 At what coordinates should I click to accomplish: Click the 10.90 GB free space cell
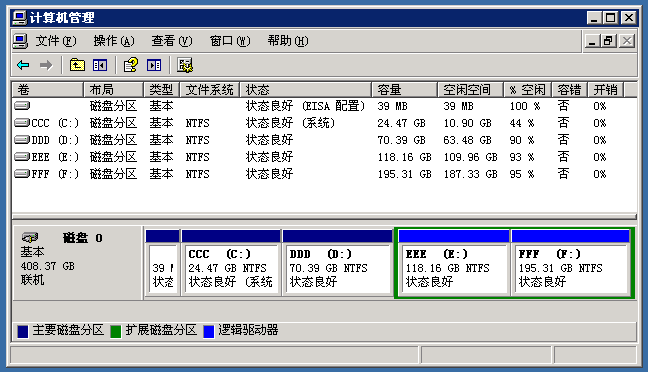point(467,123)
